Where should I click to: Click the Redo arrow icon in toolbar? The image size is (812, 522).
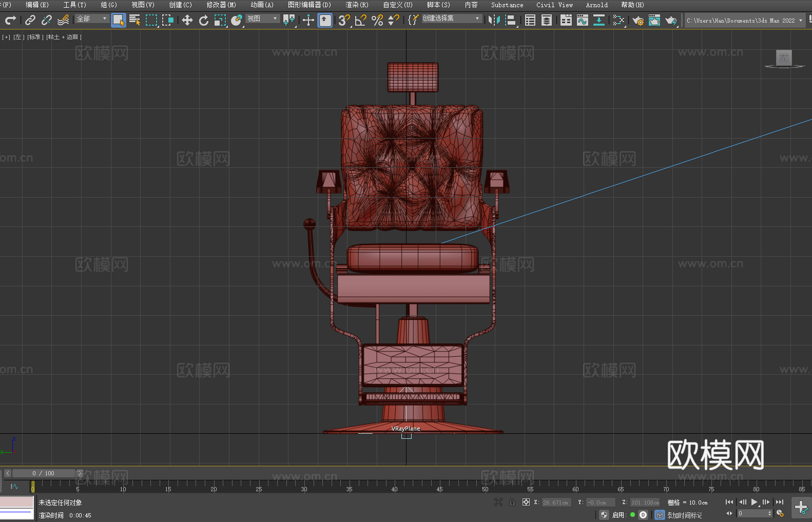click(x=10, y=20)
